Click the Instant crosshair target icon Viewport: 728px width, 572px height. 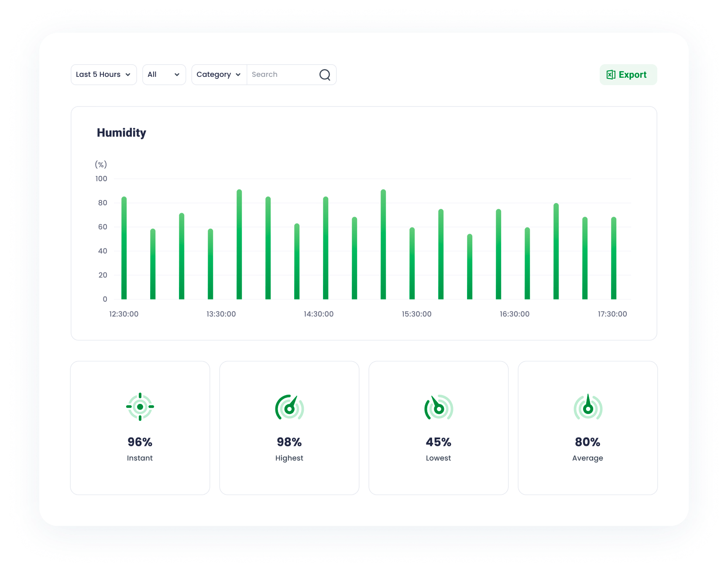(x=140, y=407)
